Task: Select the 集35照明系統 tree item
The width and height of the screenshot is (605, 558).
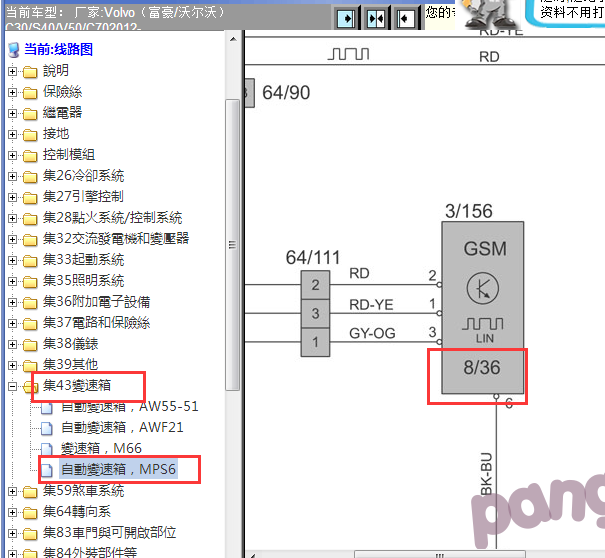Action: pos(83,281)
